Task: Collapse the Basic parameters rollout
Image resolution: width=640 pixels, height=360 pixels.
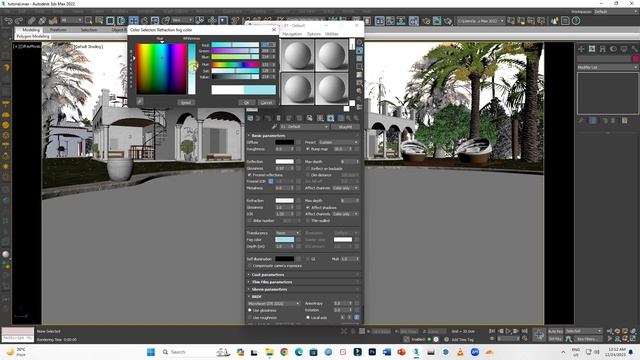Action: tap(268, 136)
